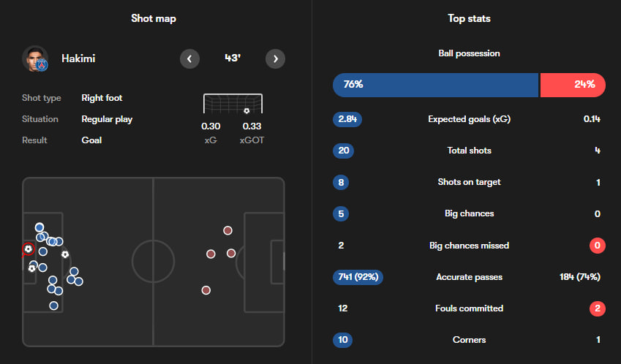Go to the next shot
This screenshot has width=621, height=364.
point(275,58)
